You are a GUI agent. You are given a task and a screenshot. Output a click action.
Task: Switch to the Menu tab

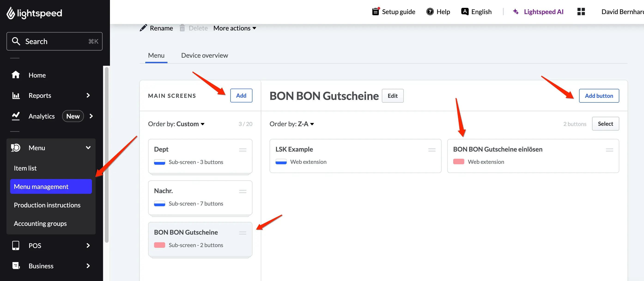156,55
